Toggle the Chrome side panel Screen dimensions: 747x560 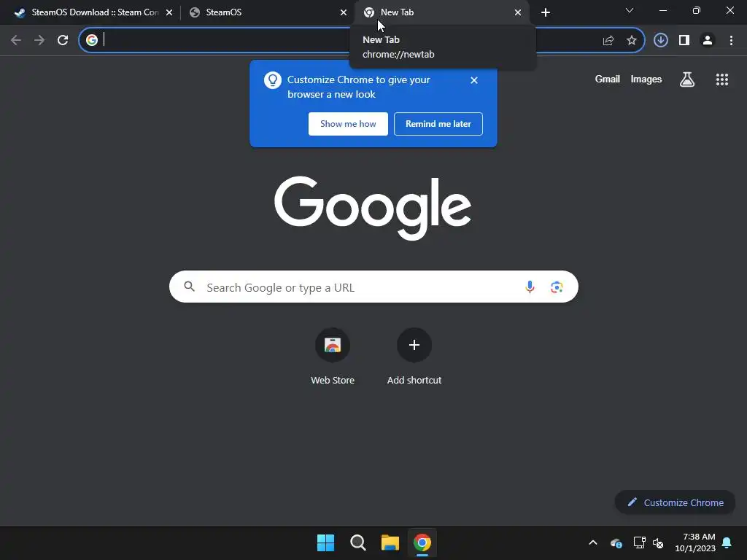click(684, 40)
